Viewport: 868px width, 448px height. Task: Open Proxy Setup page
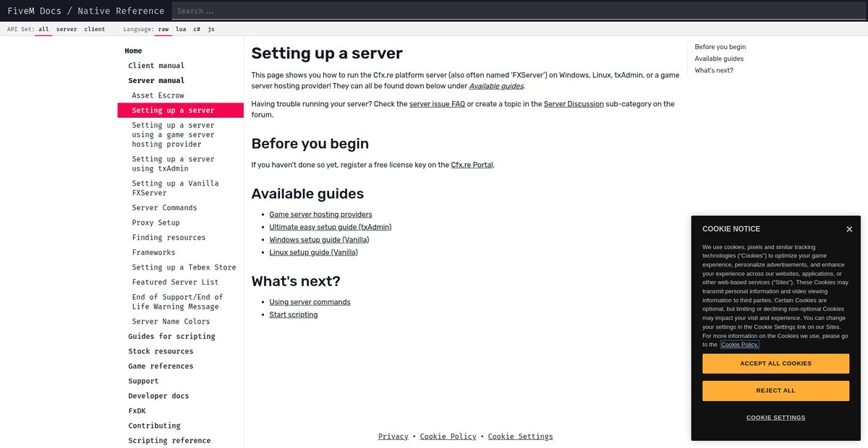point(156,223)
